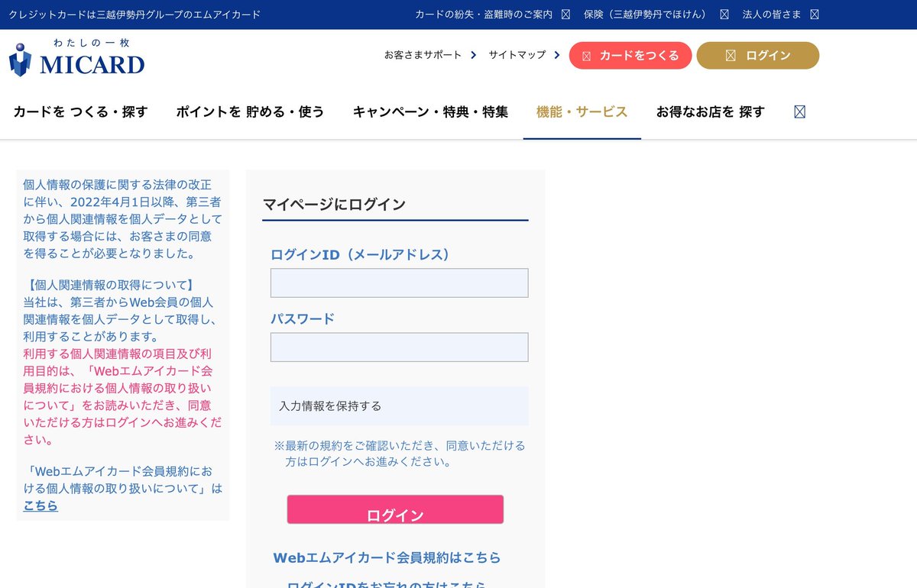Click the icon inside カードをつくる button

(x=586, y=56)
